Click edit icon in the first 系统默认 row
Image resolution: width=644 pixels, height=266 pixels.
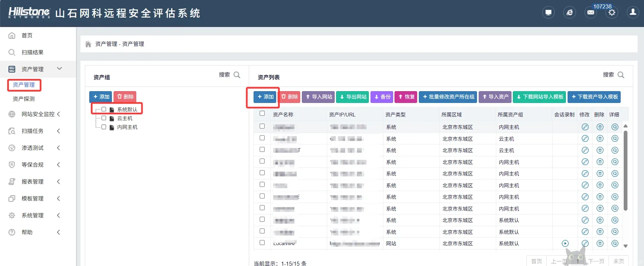(585, 220)
